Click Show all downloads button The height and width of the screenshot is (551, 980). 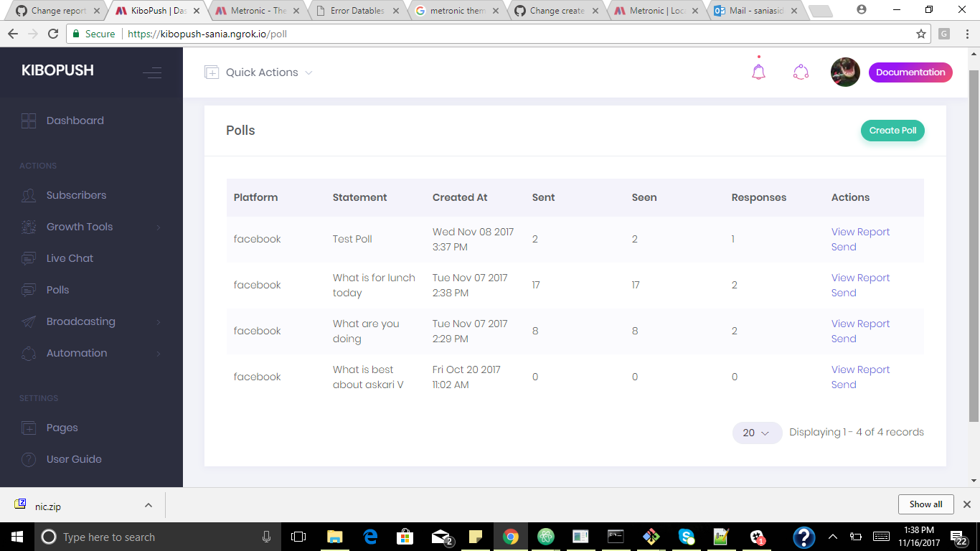coord(925,504)
